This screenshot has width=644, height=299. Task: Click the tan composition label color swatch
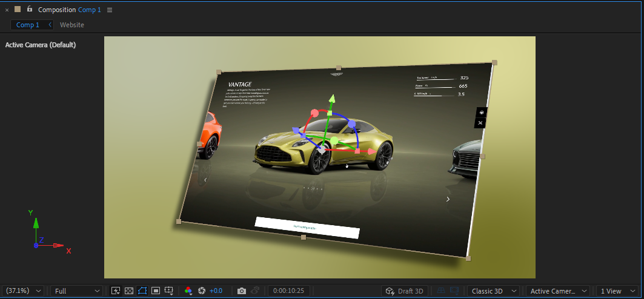(x=18, y=9)
